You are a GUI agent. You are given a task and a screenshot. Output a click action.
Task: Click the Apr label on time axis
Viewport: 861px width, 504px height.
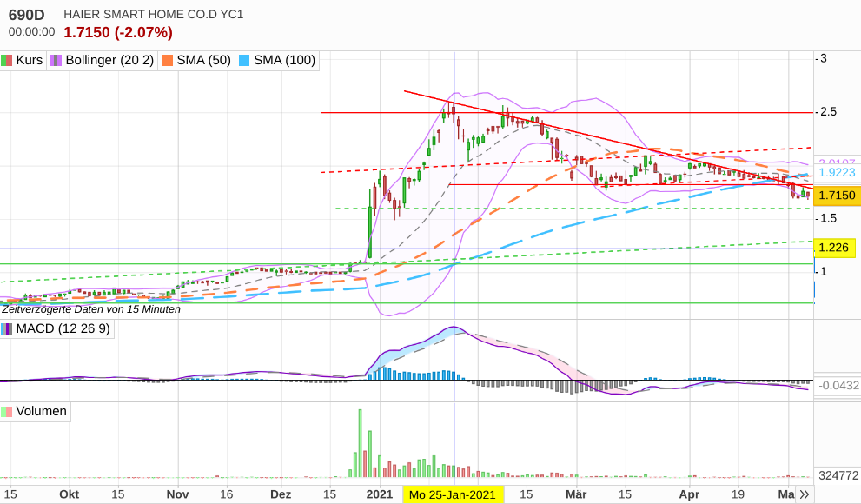pyautogui.click(x=689, y=494)
